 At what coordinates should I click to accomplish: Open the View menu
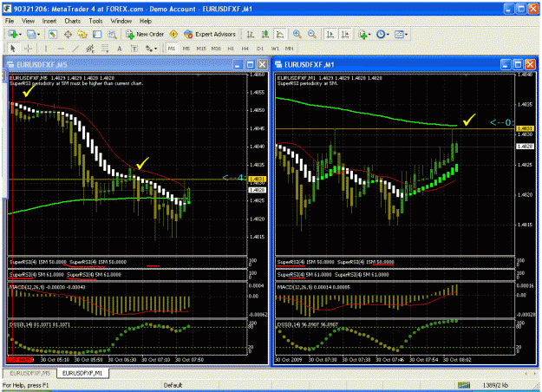28,21
